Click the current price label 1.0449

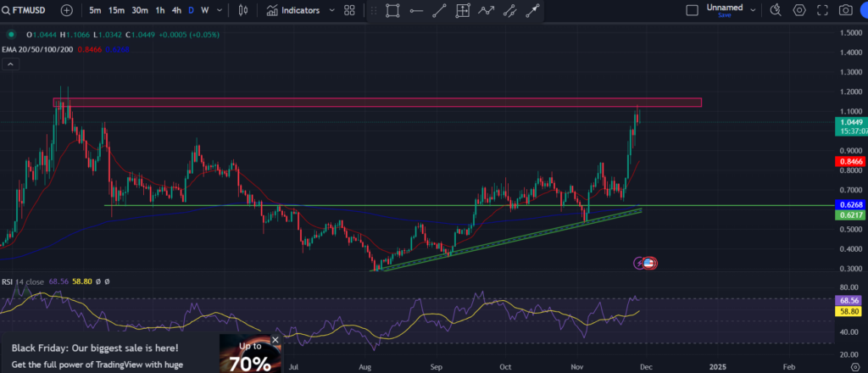pos(850,122)
